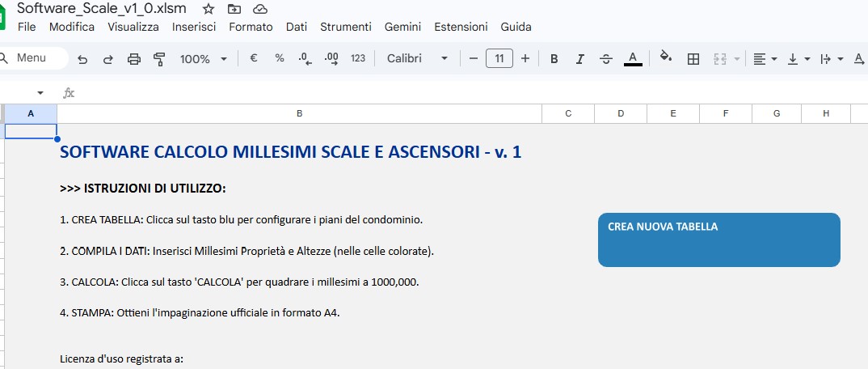Decrease decimal places
The width and height of the screenshot is (868, 369).
pyautogui.click(x=305, y=59)
